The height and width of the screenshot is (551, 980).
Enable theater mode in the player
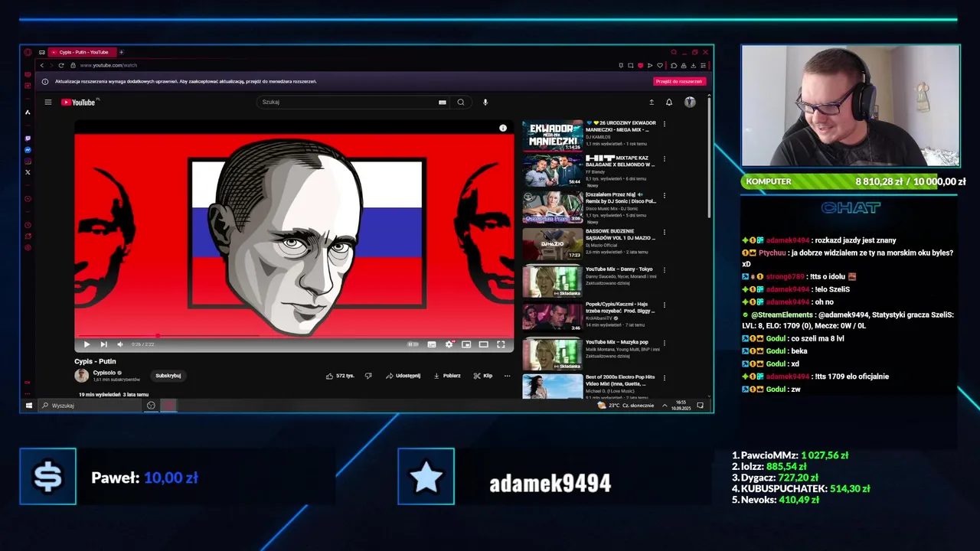pos(483,344)
